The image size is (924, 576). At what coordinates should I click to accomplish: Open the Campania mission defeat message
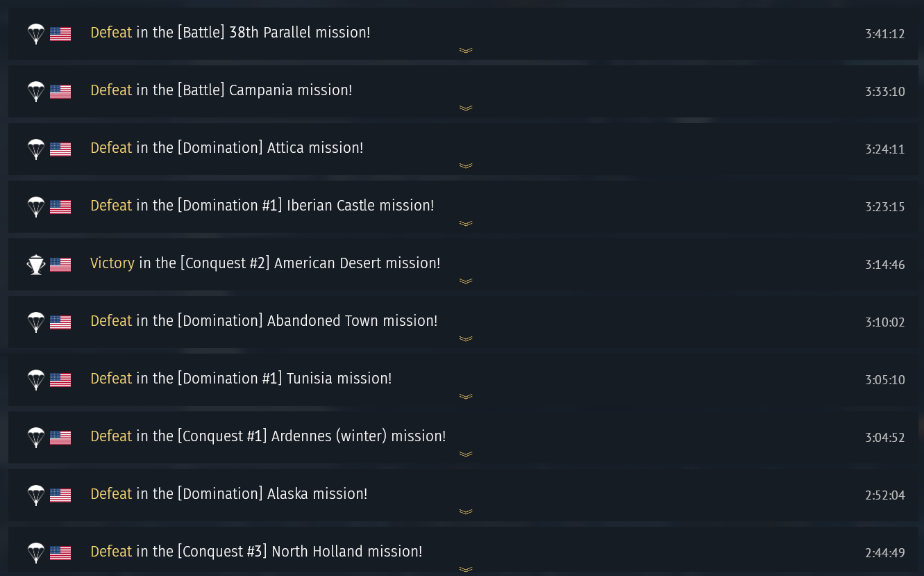[221, 90]
